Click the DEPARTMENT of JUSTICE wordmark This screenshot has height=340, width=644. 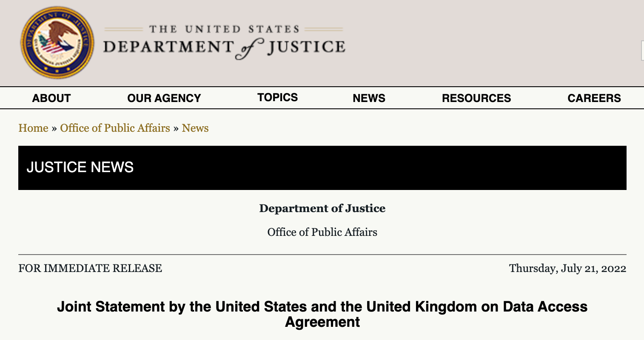[224, 48]
